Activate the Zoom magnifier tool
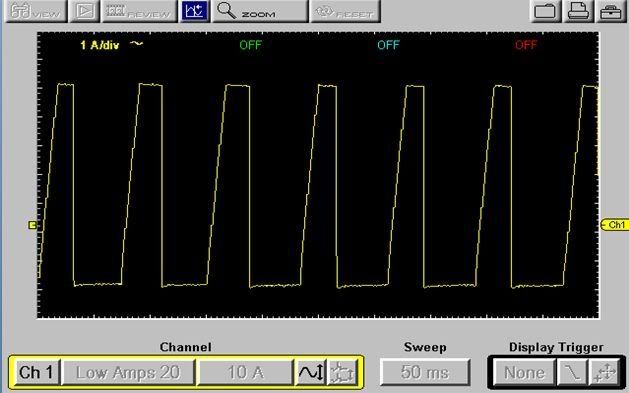 pyautogui.click(x=260, y=11)
